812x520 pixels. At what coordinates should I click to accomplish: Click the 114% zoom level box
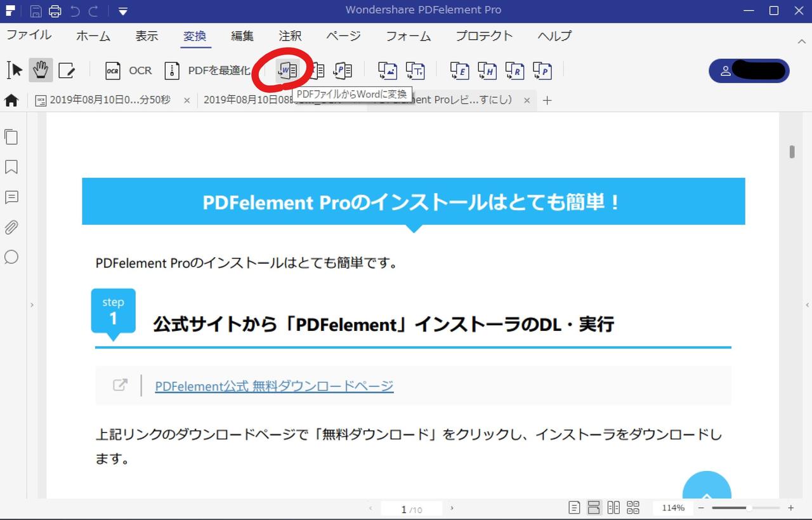673,508
